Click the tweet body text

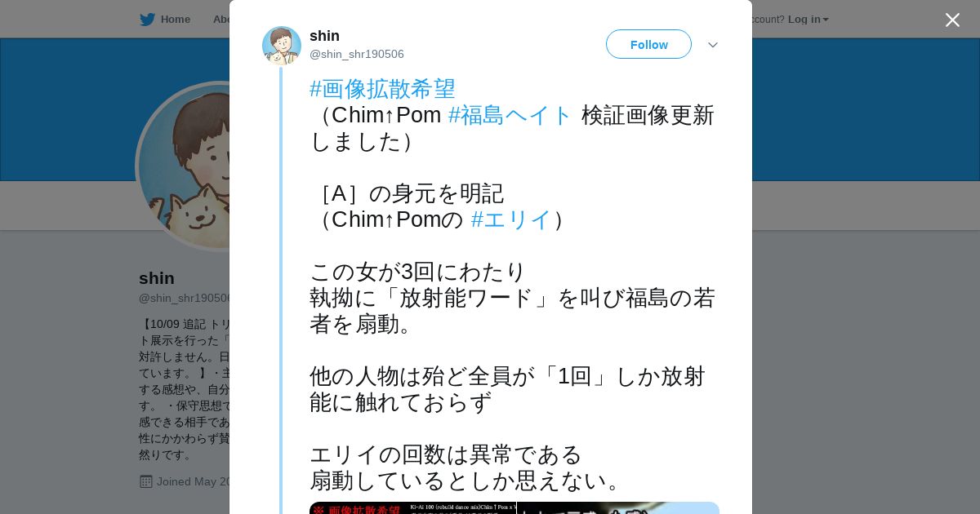(514, 285)
